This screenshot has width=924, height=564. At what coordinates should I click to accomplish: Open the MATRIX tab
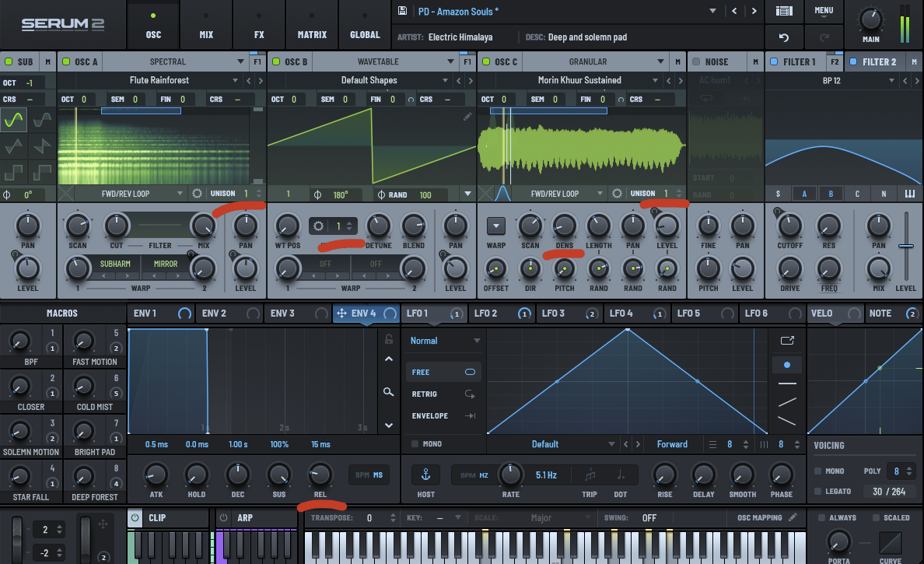pos(312,24)
